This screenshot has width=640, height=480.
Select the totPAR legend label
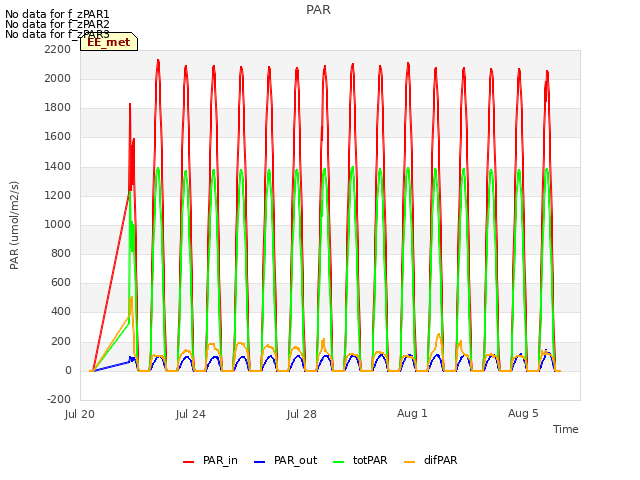370,460
